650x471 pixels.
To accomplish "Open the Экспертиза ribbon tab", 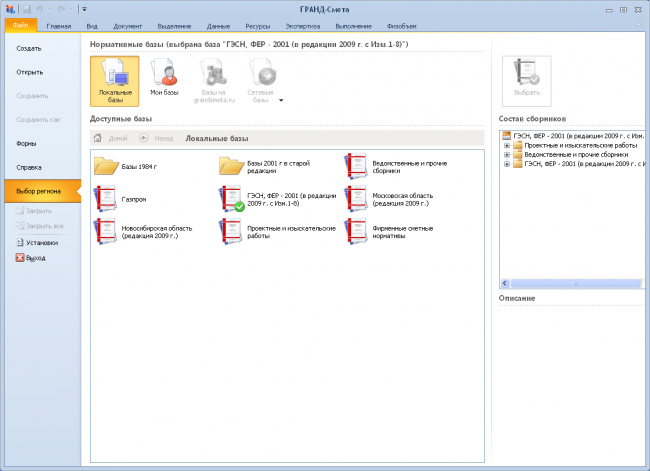I will (303, 26).
